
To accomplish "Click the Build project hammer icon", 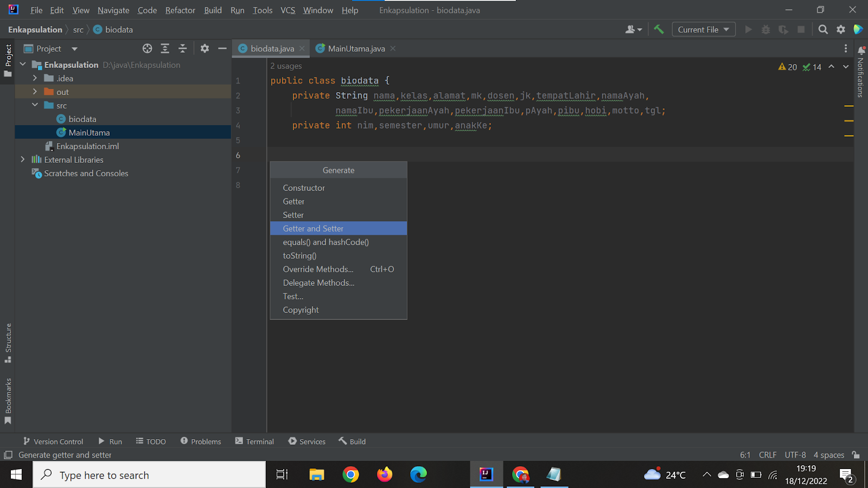I will (659, 29).
